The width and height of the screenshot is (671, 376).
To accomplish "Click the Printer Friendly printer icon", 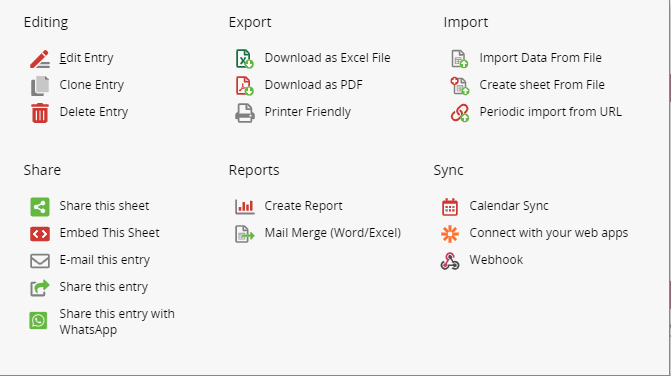I will point(245,113).
